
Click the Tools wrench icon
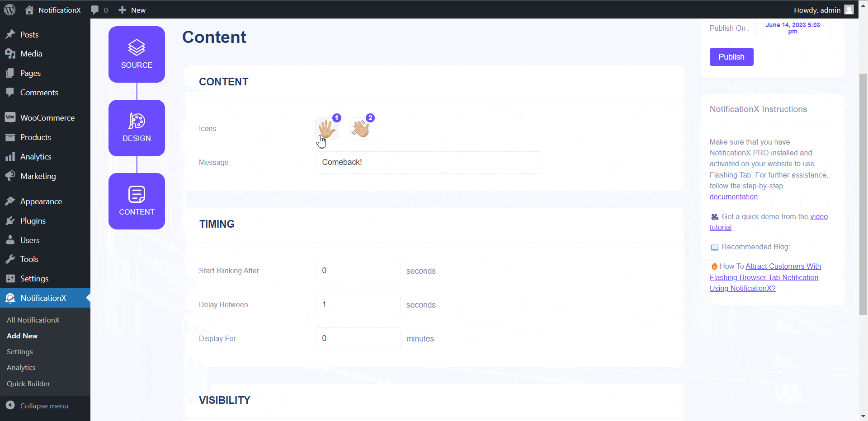click(x=10, y=259)
